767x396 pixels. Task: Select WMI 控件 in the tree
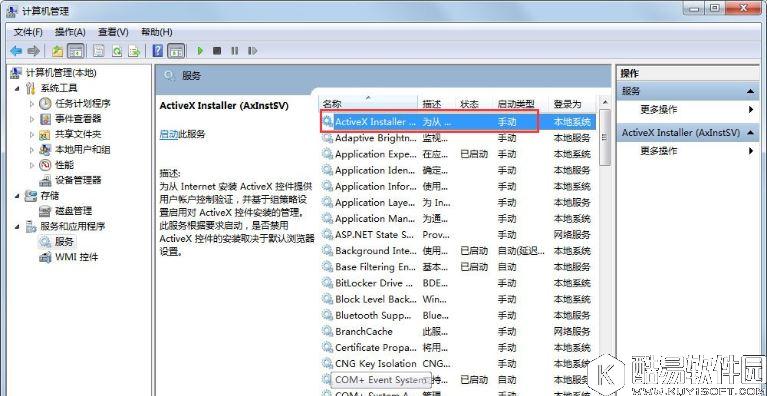76,257
